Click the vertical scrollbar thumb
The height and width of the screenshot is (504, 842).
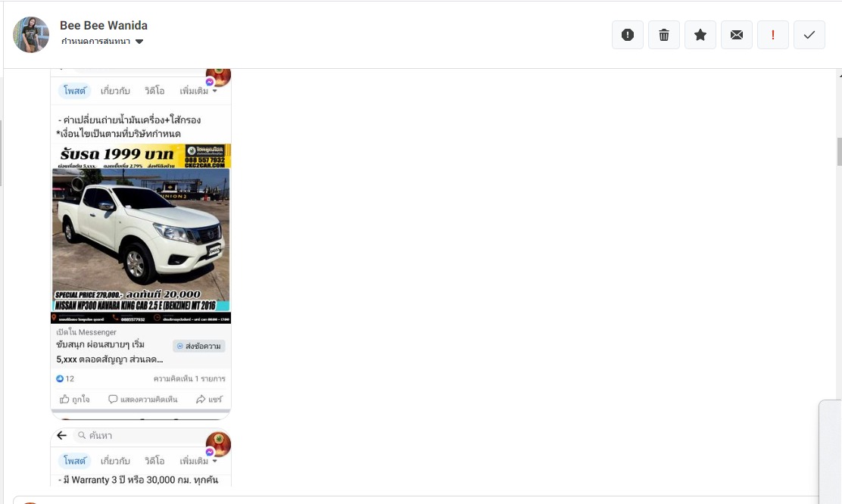839,152
